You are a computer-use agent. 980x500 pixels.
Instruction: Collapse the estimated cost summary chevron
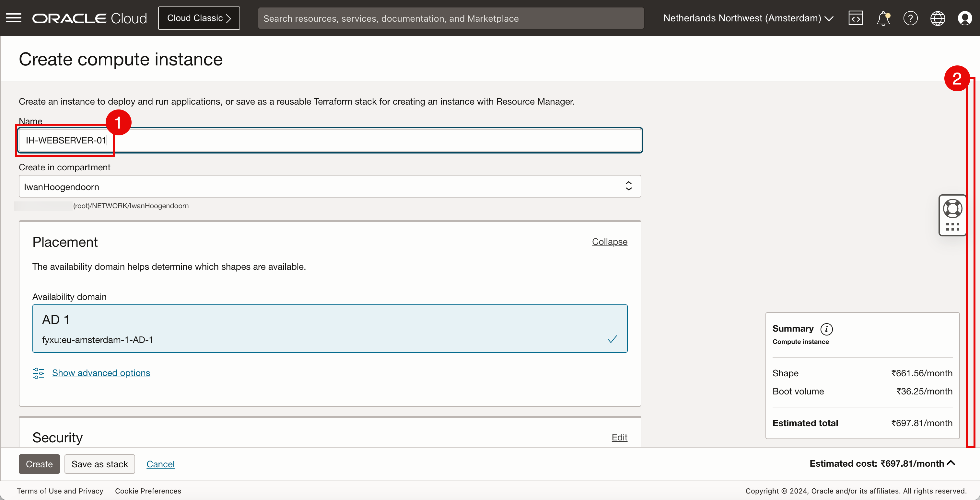click(951, 463)
